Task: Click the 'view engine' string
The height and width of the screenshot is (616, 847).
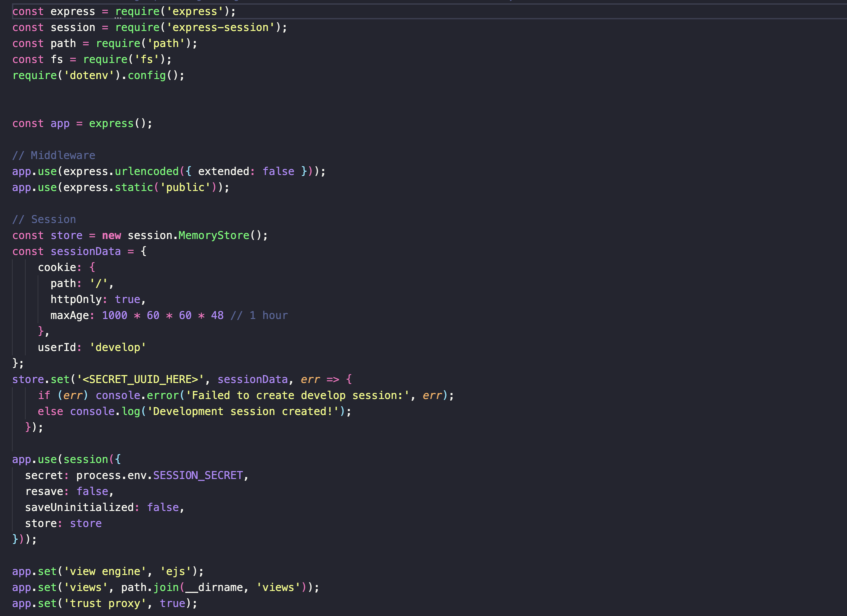Action: pyautogui.click(x=105, y=571)
